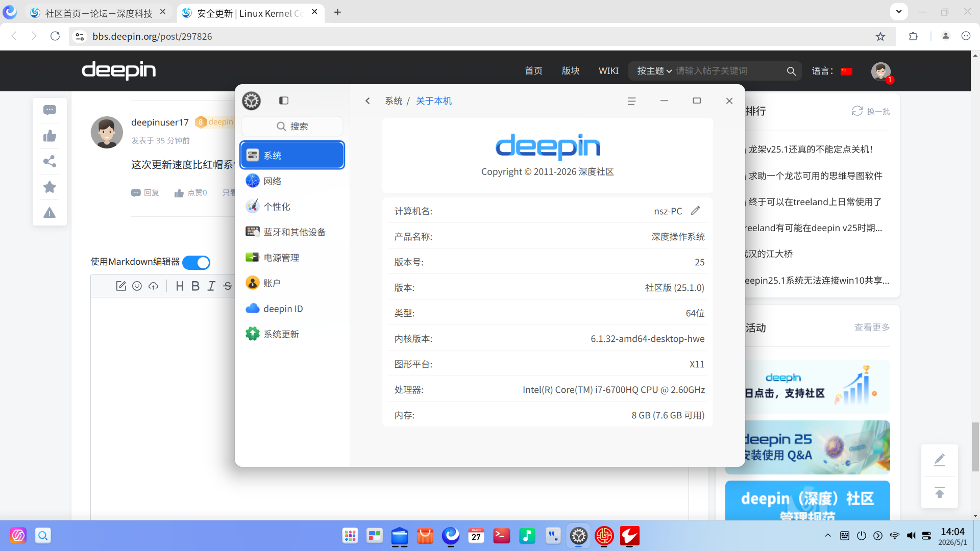Viewport: 980px width, 551px height.
Task: Click 查看更多 beside 活动
Action: 872,327
